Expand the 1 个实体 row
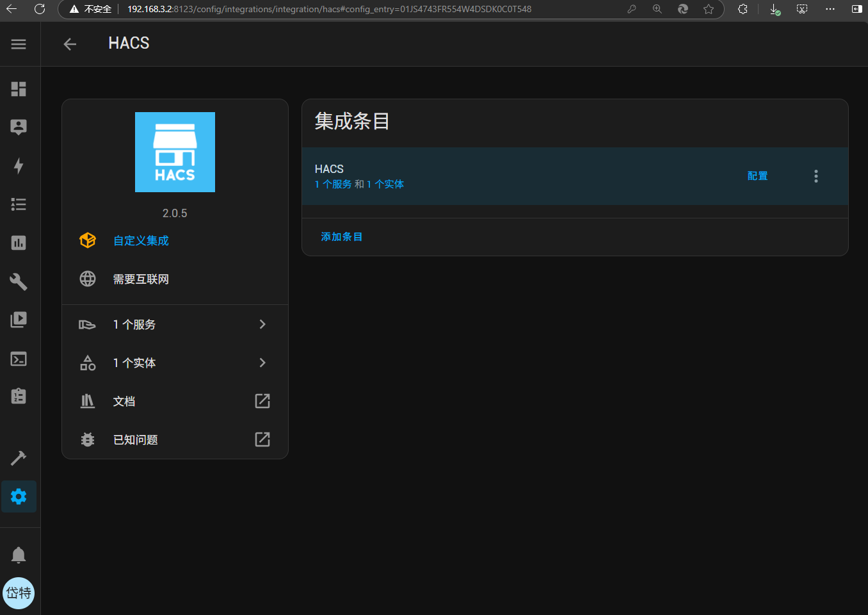The image size is (868, 615). (x=175, y=363)
